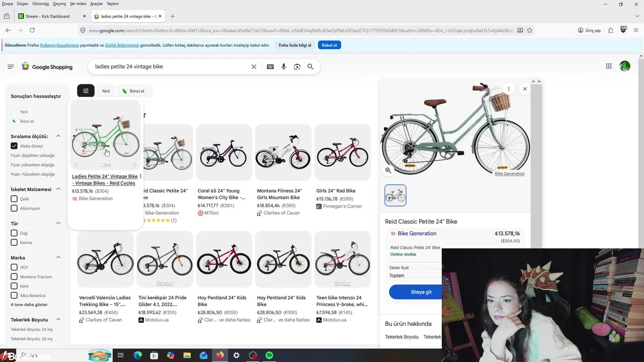Open the on-screen keyboard input tool
Screen dimensions: 644x362
tap(270, 67)
